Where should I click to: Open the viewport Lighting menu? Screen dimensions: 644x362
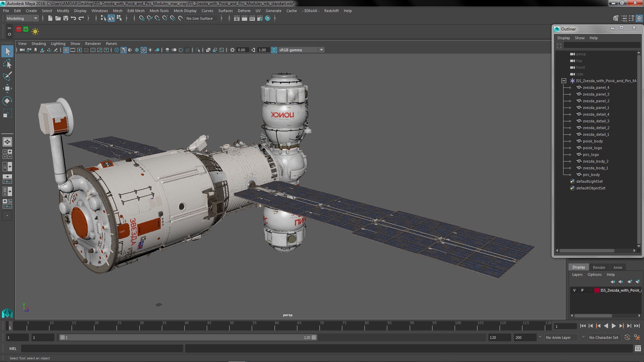click(x=58, y=44)
